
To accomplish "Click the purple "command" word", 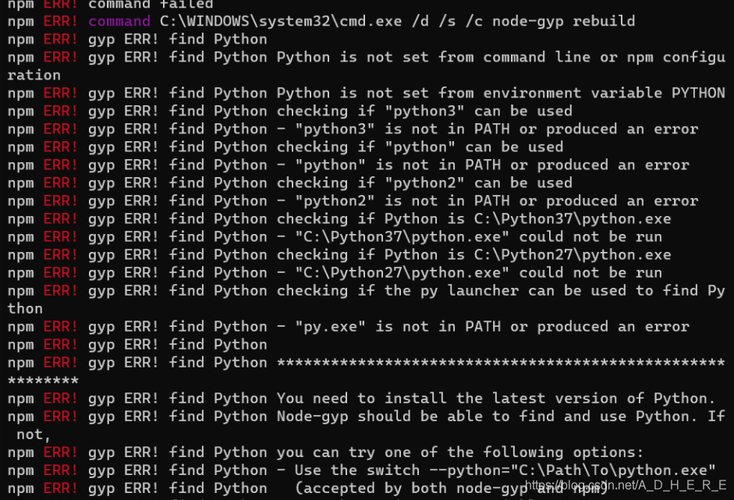I will [x=119, y=22].
